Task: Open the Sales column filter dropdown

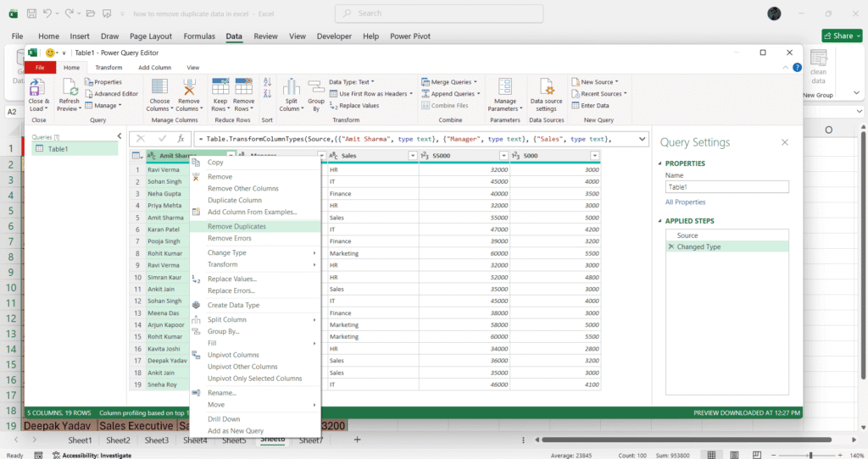Action: coord(413,156)
